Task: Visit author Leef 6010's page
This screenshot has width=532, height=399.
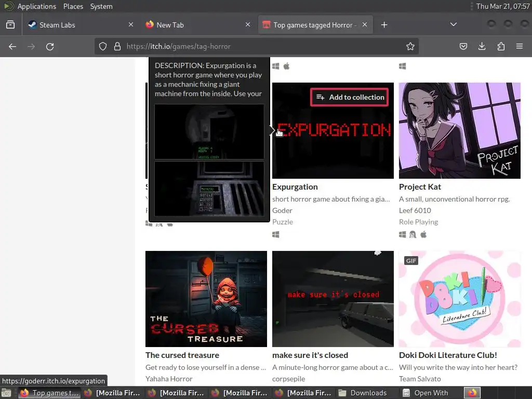Action: coord(415,210)
